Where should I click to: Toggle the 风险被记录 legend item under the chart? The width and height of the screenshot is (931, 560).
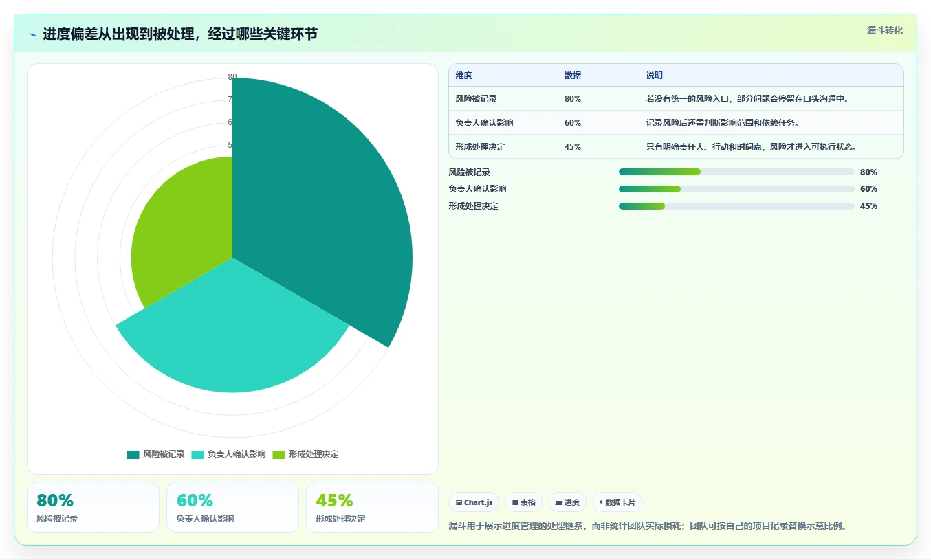tap(155, 454)
